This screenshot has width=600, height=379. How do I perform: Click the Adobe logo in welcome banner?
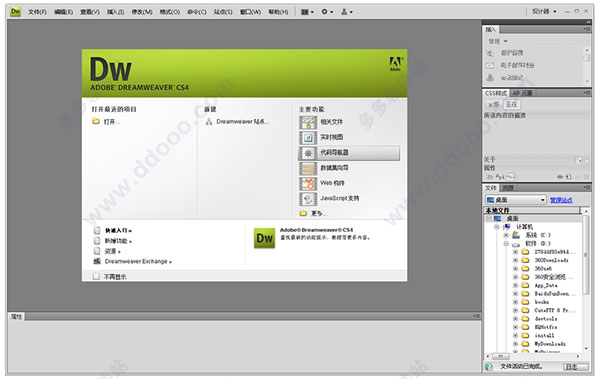pos(395,64)
